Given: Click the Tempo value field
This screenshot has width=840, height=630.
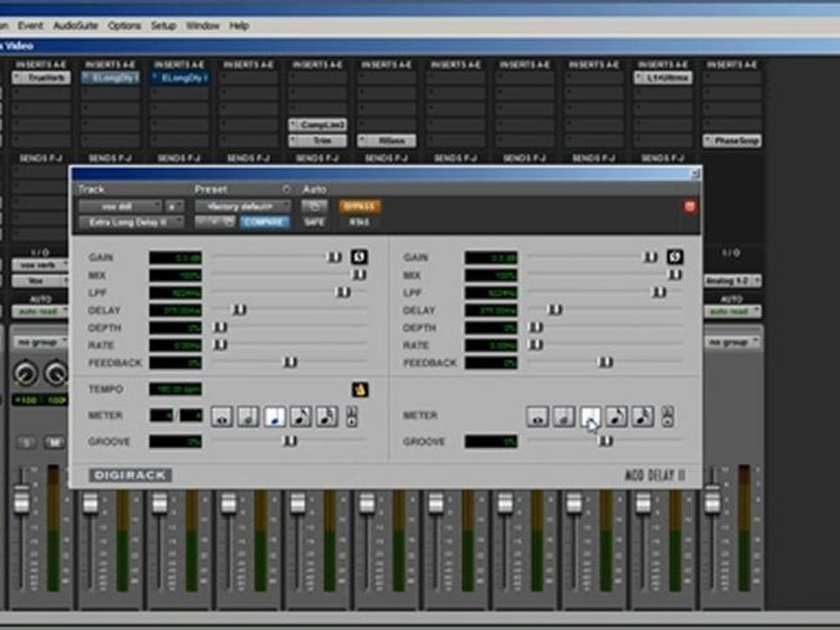Looking at the screenshot, I should 176,389.
